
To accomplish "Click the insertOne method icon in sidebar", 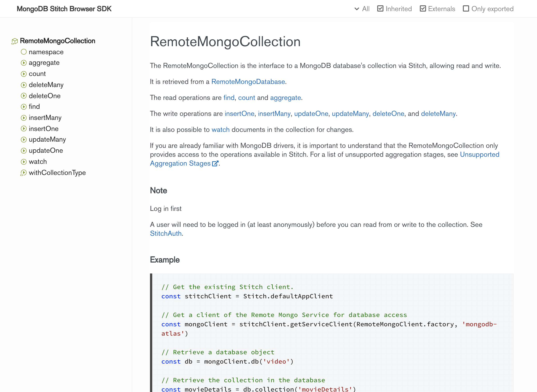I will click(24, 129).
